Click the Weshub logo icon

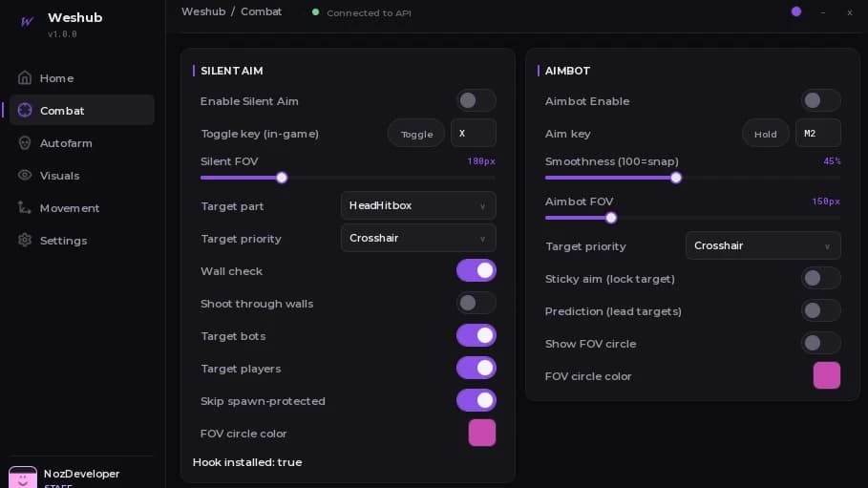pyautogui.click(x=27, y=22)
